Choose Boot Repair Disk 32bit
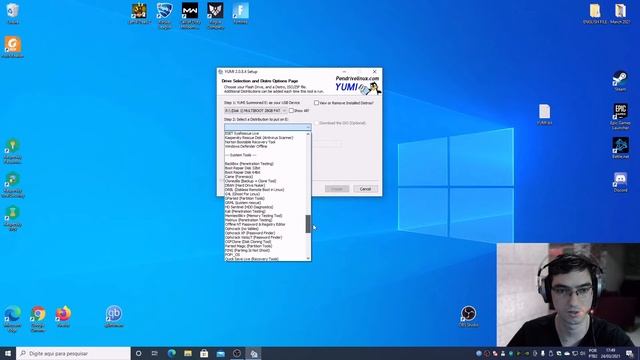The image size is (640, 360). tap(242, 168)
